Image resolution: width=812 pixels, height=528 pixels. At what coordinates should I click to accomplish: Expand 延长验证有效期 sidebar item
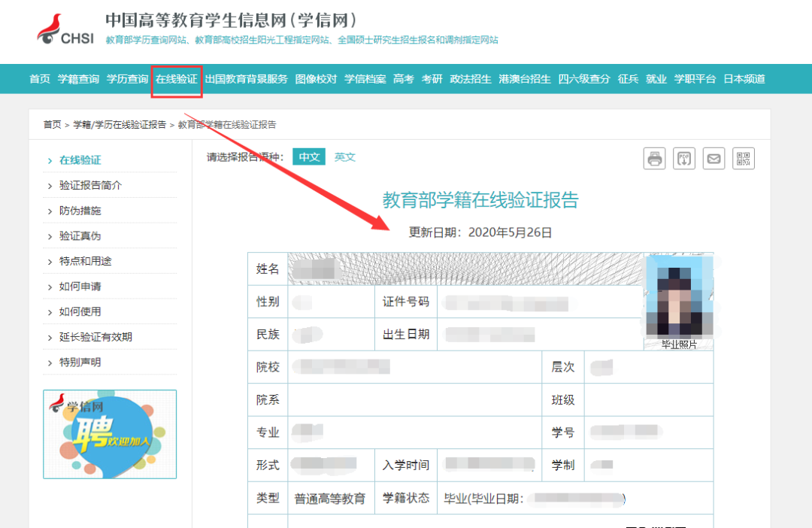pos(95,337)
